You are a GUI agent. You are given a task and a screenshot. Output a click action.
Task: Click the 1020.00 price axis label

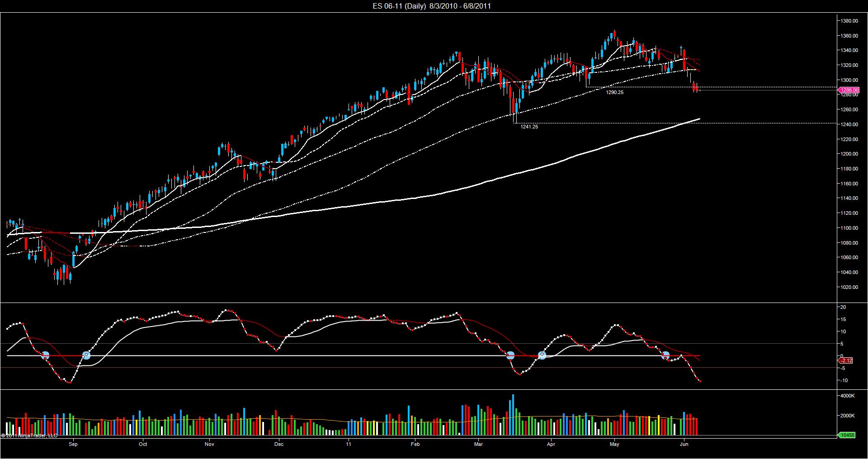click(x=849, y=287)
